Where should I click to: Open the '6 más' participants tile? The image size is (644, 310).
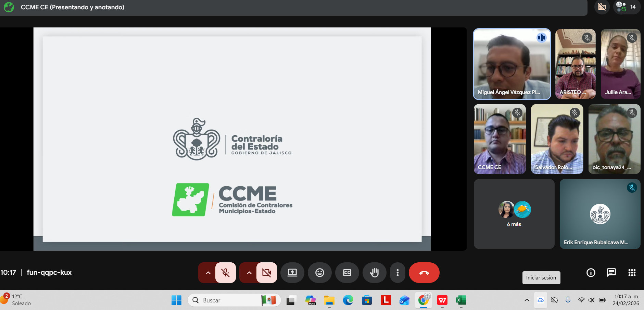[x=514, y=214]
